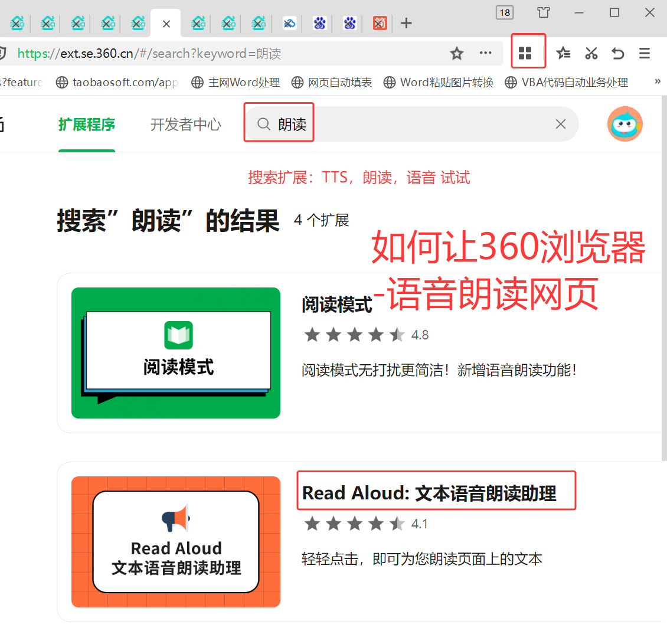Open the user avatar profile
667x644 pixels.
pos(625,124)
